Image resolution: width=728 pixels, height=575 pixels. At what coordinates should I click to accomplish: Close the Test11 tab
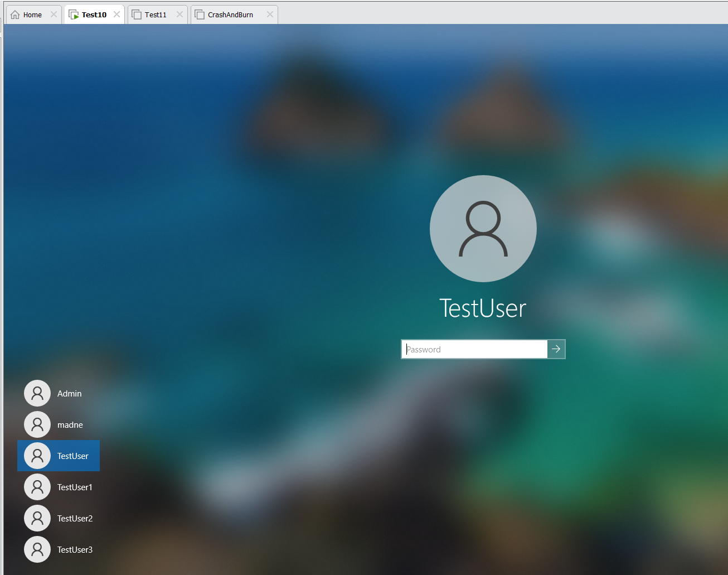pos(179,15)
